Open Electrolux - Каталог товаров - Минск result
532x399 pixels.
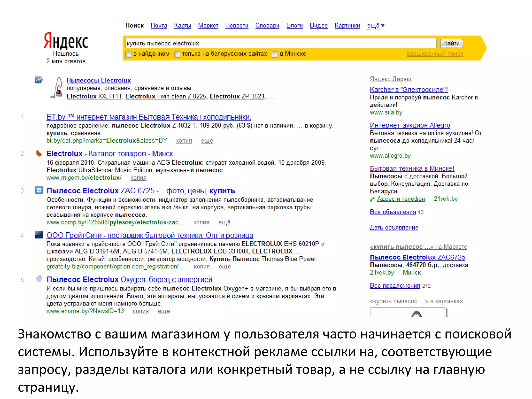[x=110, y=154]
